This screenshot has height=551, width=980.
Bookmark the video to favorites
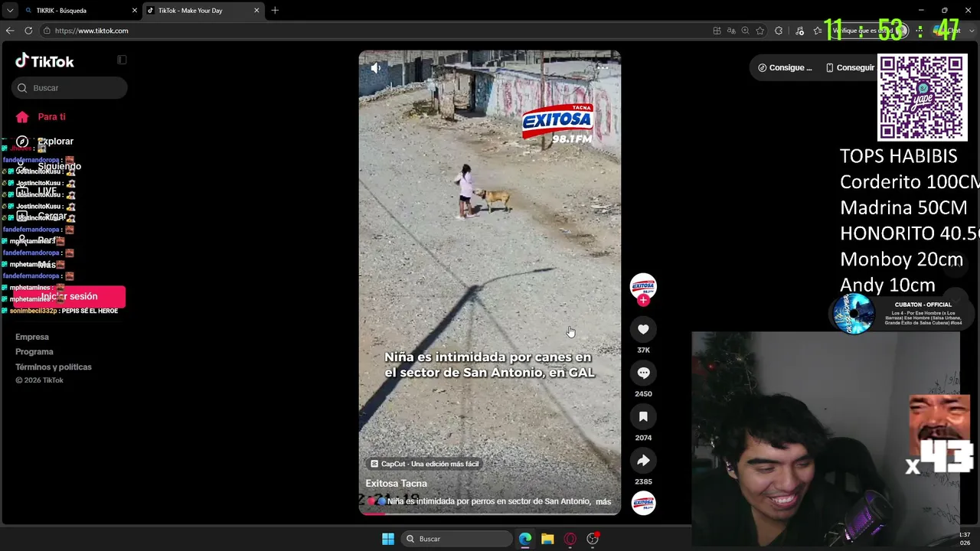click(x=643, y=416)
